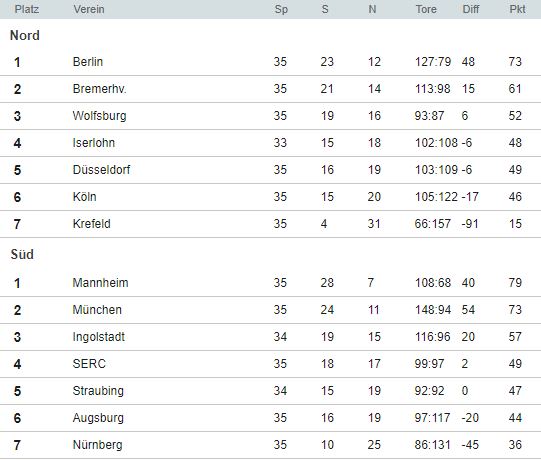
Task: Select the Bremerhv. team name
Action: click(99, 89)
